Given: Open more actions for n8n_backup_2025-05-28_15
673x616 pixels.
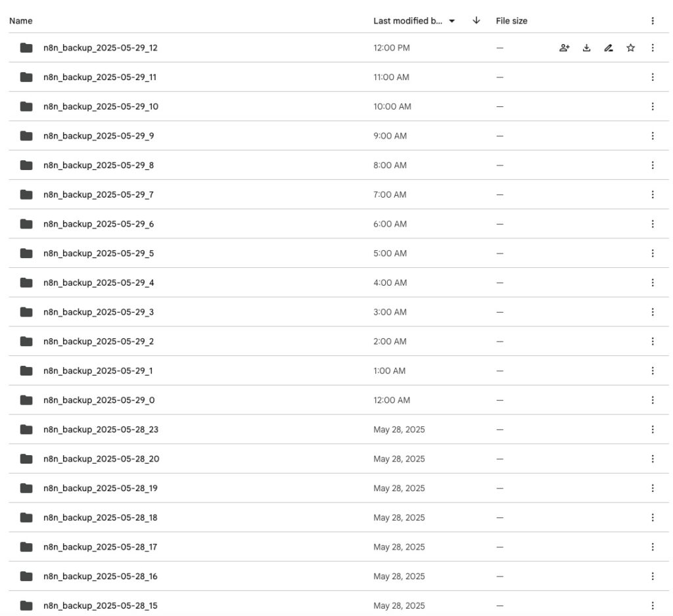Looking at the screenshot, I should click(653, 605).
